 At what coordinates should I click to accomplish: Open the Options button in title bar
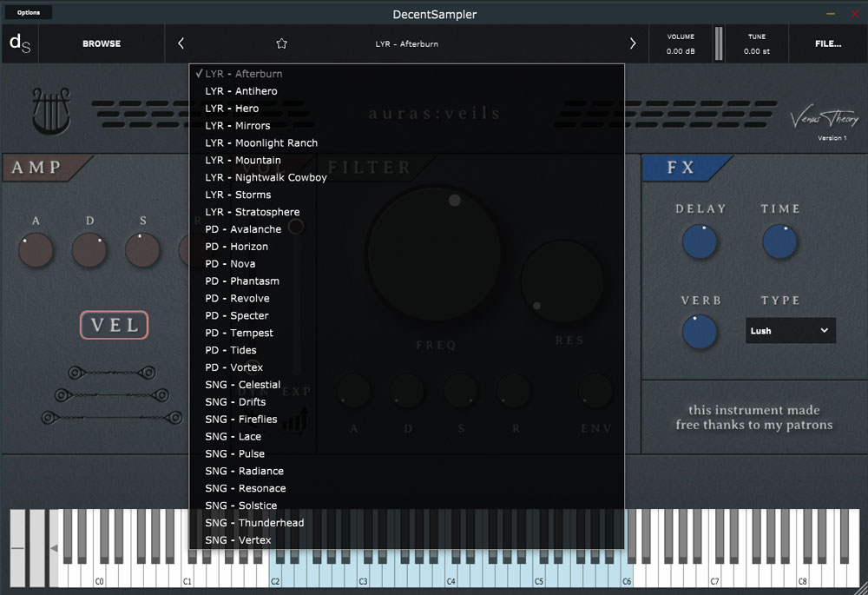click(x=28, y=13)
